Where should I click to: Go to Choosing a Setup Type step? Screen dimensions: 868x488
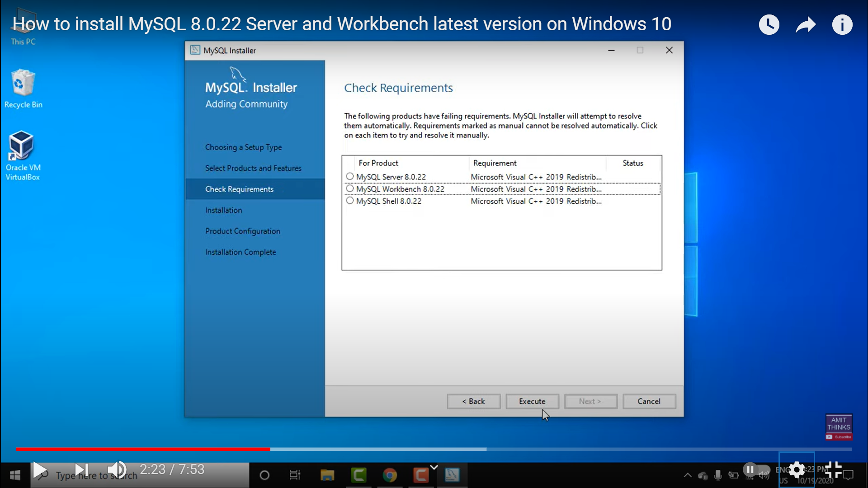(x=243, y=147)
